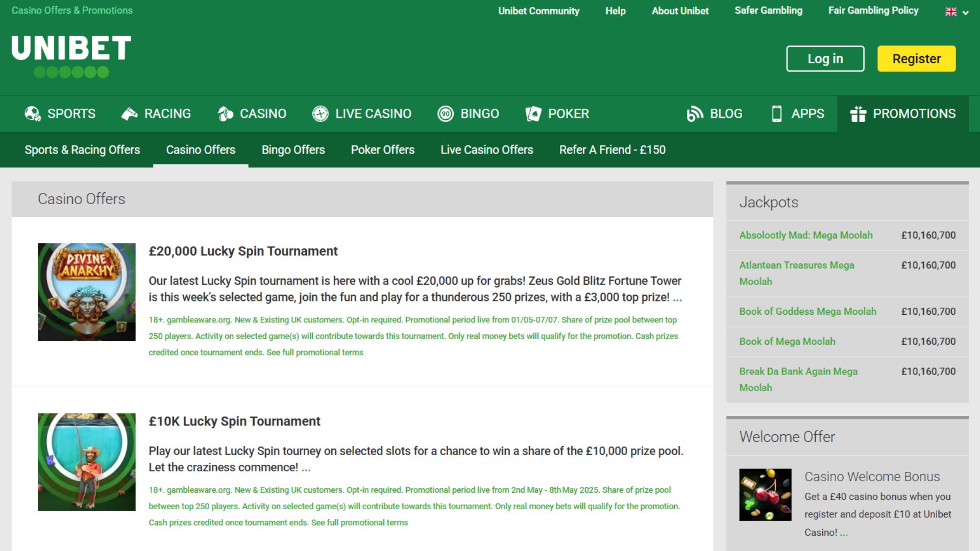Viewport: 980px width, 551px height.
Task: Click the Jackpots panel heading
Action: 769,203
